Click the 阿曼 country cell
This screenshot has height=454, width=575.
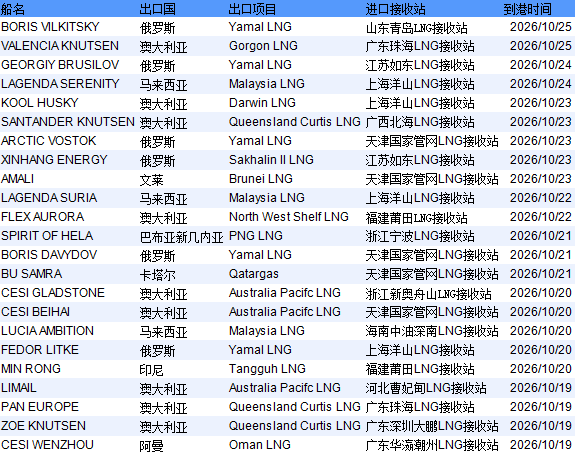(x=151, y=446)
